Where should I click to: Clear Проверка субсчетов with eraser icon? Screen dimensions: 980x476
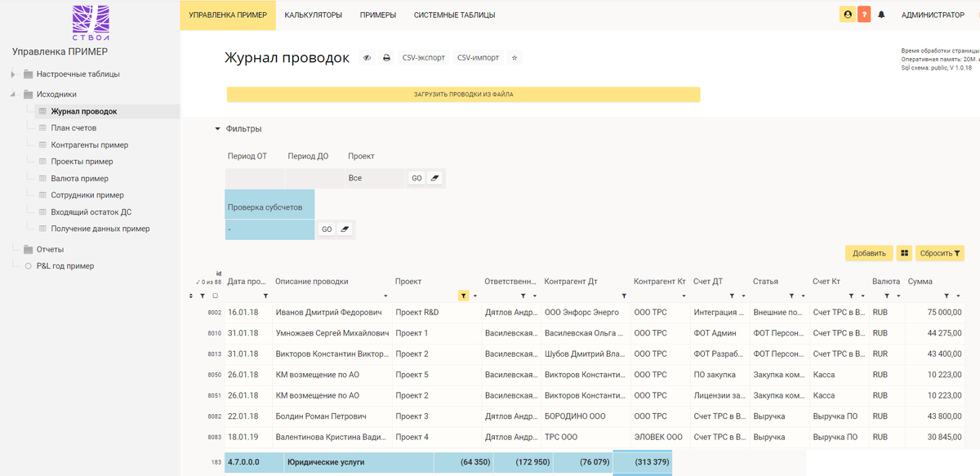coord(345,229)
